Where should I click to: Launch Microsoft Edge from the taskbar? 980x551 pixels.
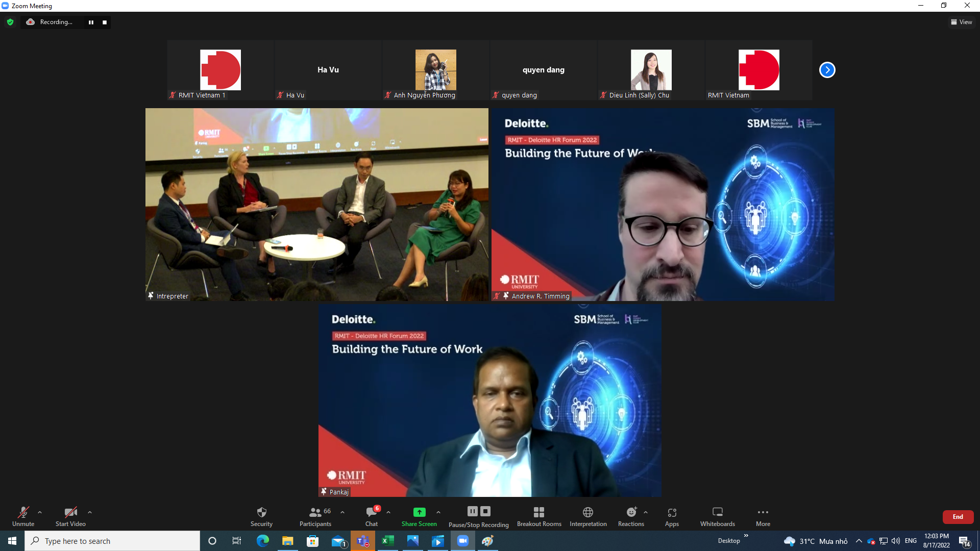262,541
